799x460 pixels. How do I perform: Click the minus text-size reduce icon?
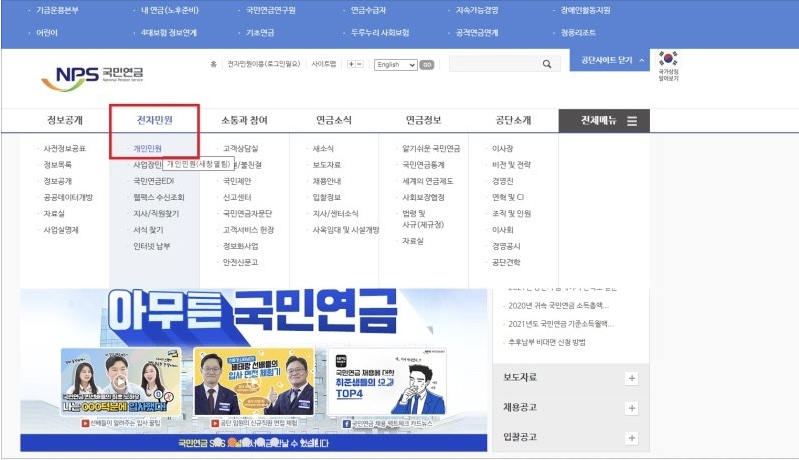pos(359,64)
